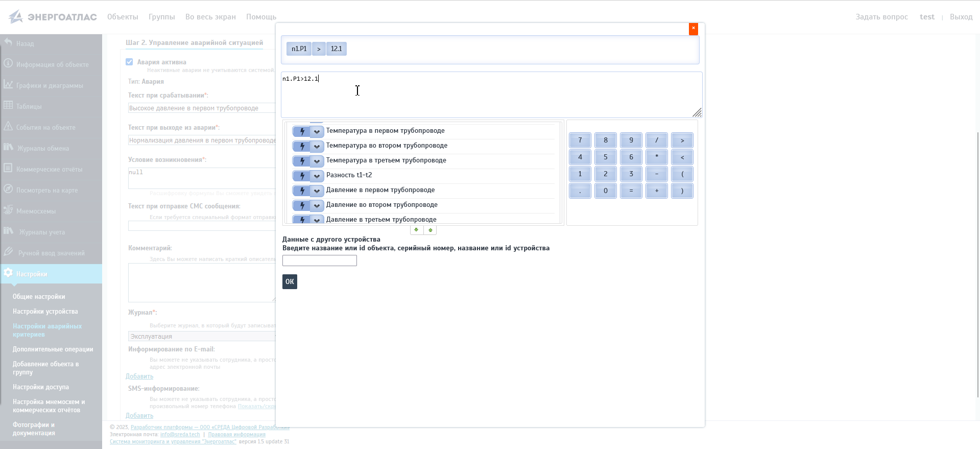Viewport: 980px width, 449px height.
Task: Open the Объекты menu in top bar
Action: pos(123,17)
